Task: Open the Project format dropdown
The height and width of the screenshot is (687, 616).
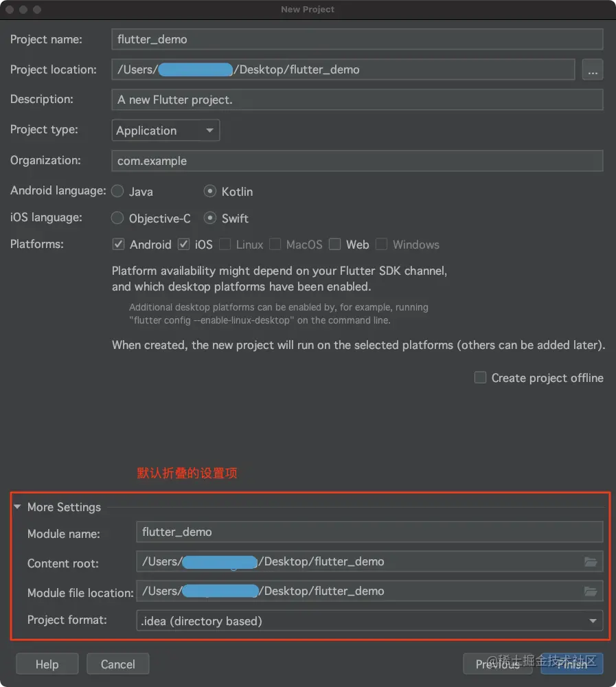Action: (369, 621)
